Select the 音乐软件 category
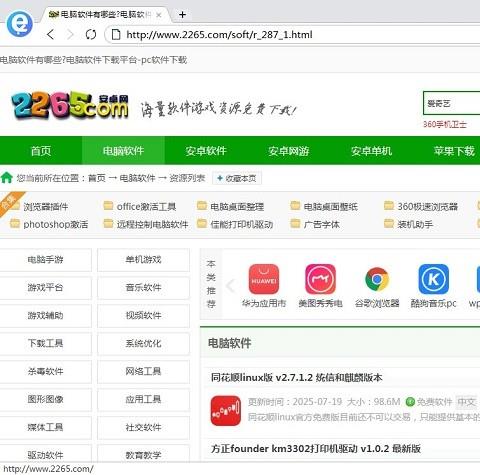 click(x=143, y=287)
